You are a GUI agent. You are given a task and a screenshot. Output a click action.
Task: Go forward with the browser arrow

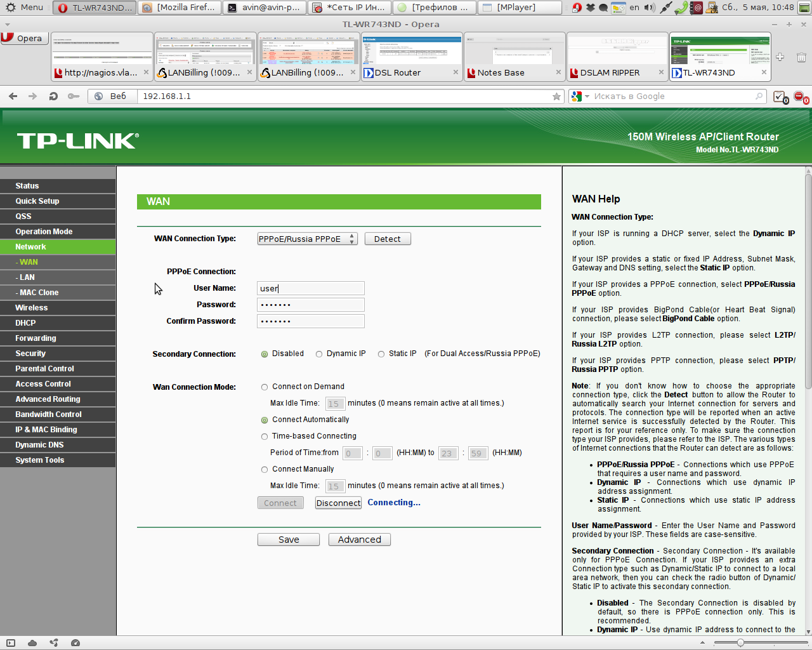33,96
